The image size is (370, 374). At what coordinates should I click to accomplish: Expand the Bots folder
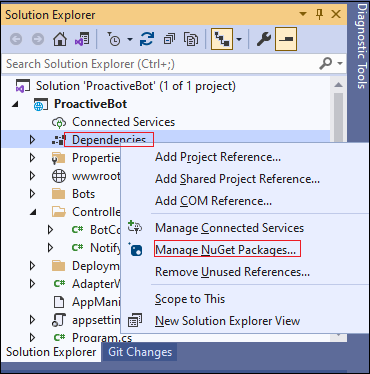[32, 194]
